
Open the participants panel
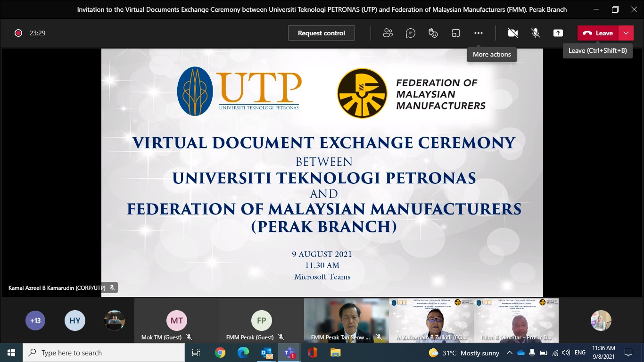pos(388,33)
